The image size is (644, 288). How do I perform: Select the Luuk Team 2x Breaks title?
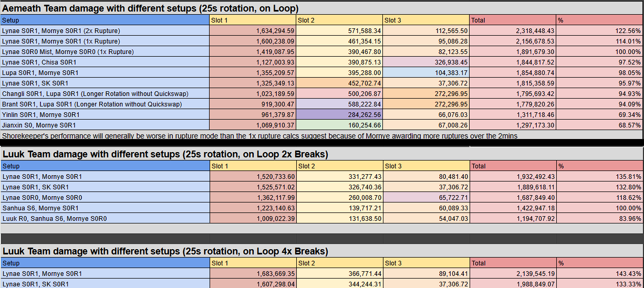[x=321, y=154]
